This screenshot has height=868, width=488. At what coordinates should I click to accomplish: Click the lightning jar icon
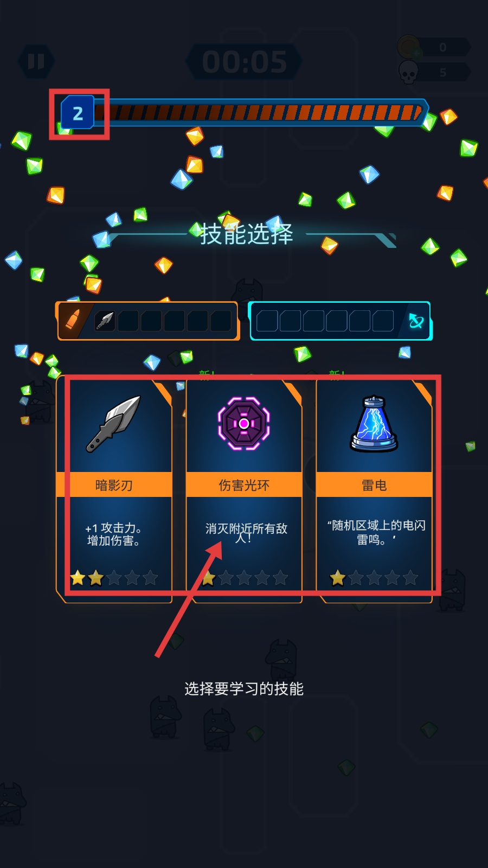coord(374,424)
